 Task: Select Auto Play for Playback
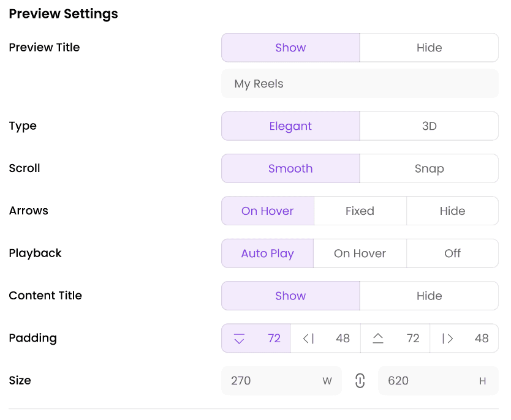point(267,253)
